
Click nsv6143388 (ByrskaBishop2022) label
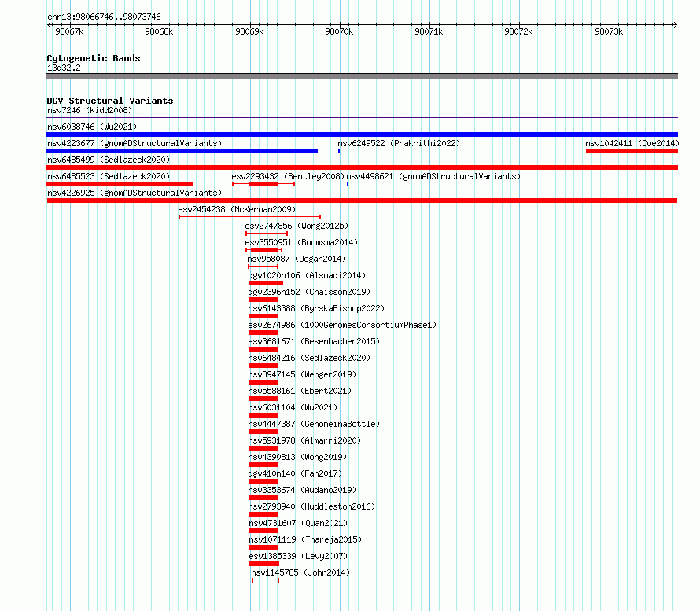point(316,308)
